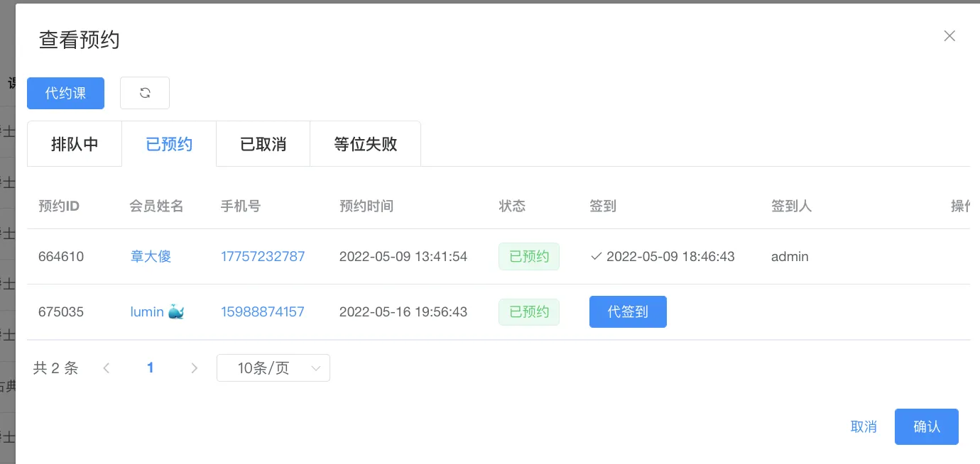Click the 代约课 button
Image resolution: width=980 pixels, height=464 pixels.
[65, 93]
